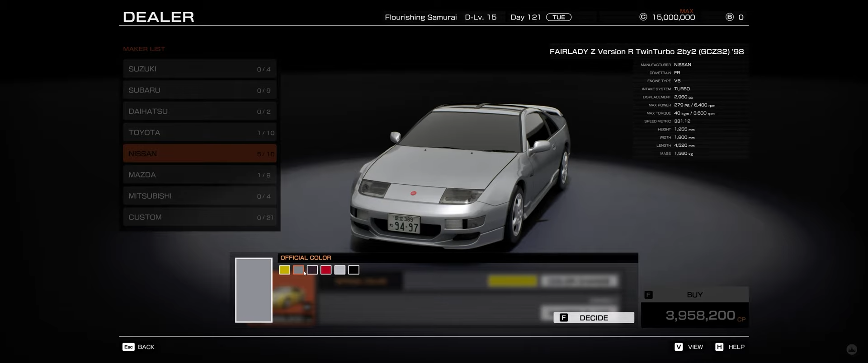Select NISSAN in the maker list

tap(200, 154)
